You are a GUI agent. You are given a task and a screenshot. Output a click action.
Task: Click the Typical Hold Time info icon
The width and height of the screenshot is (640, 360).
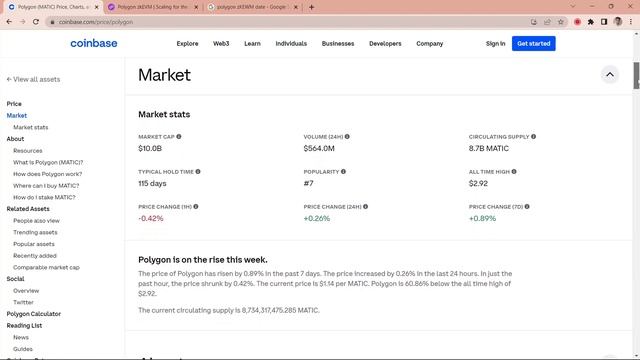pyautogui.click(x=198, y=172)
